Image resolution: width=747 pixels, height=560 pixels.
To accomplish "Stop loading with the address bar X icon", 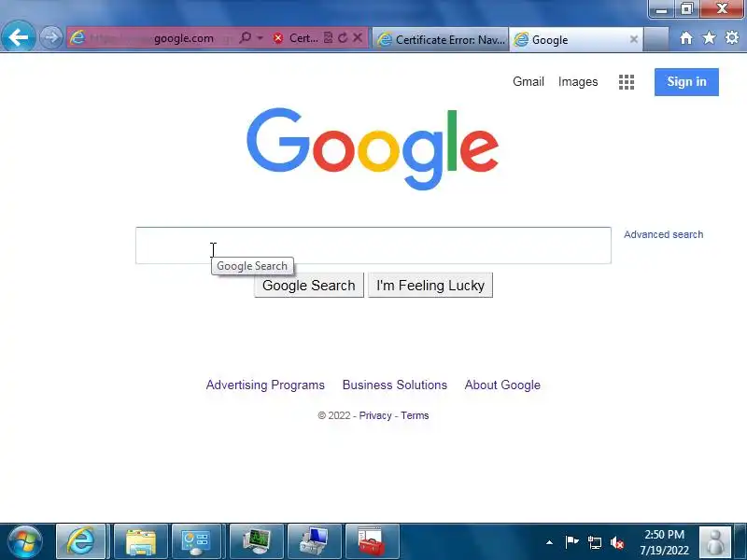I will [x=358, y=37].
